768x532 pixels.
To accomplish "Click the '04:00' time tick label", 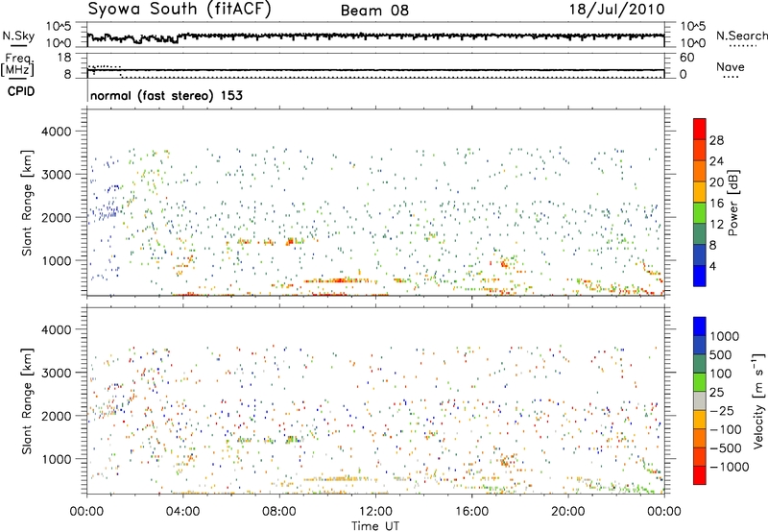I will (182, 512).
